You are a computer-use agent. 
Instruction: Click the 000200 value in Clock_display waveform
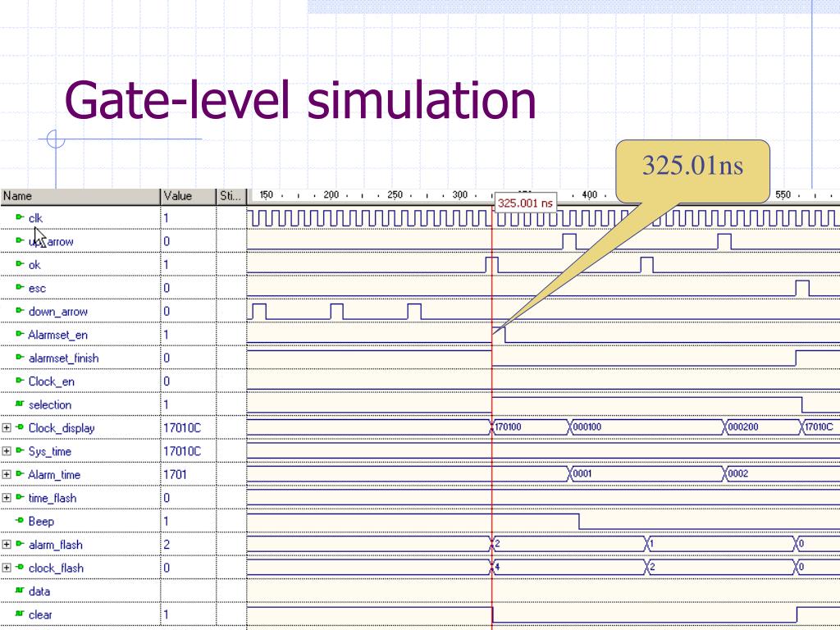(743, 427)
